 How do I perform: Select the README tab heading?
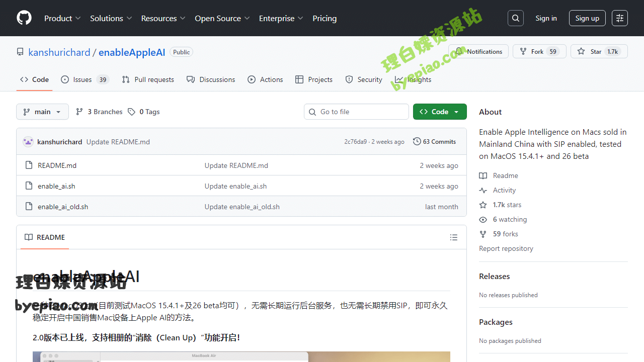(45, 237)
